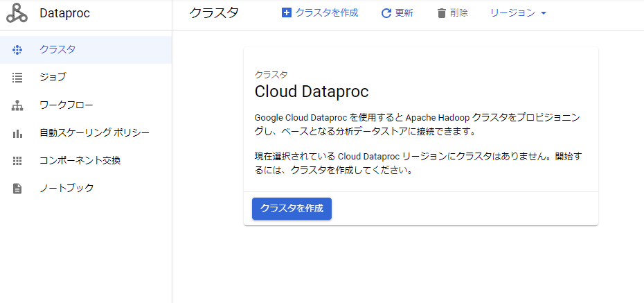
Task: Open the ジョブ sidebar menu item
Action: point(86,77)
